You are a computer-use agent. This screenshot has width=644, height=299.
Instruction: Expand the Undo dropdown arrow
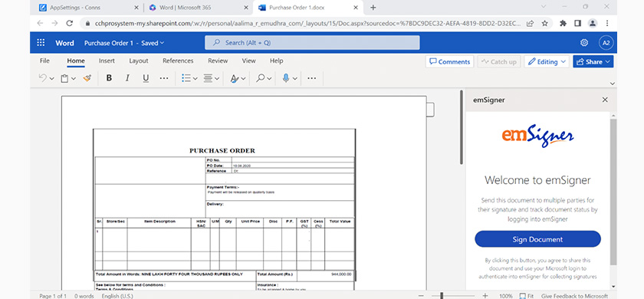pos(52,78)
